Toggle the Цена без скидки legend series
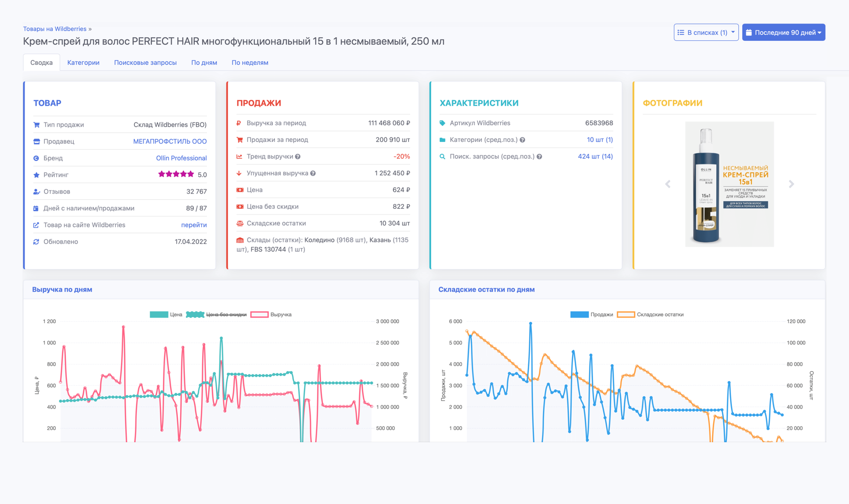Image resolution: width=849 pixels, height=504 pixels. pos(217,315)
